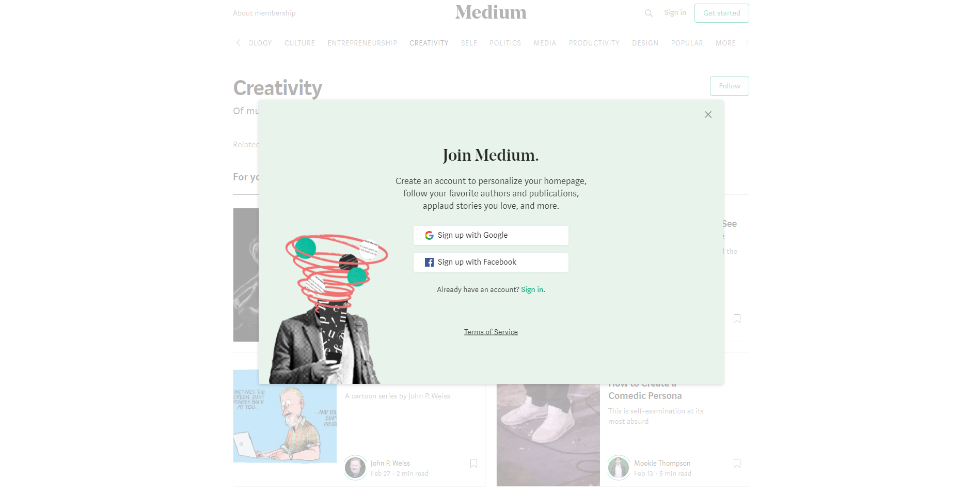Close the Join Medium dialog

pos(708,115)
